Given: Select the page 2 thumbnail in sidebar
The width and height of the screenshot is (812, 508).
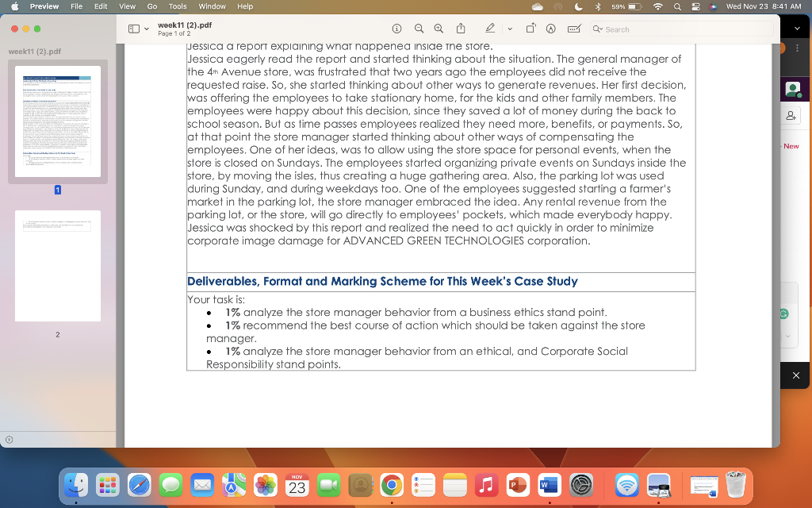Looking at the screenshot, I should pos(57,266).
